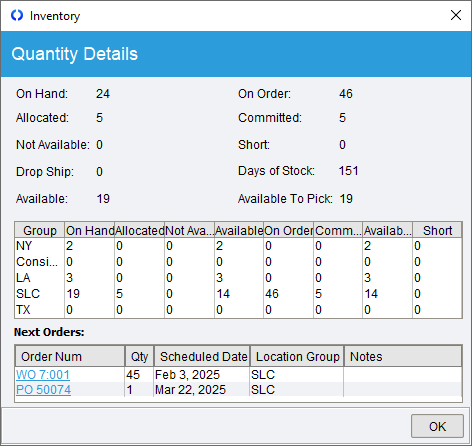Click the Quantity Details heading
This screenshot has width=472, height=446.
coord(74,54)
